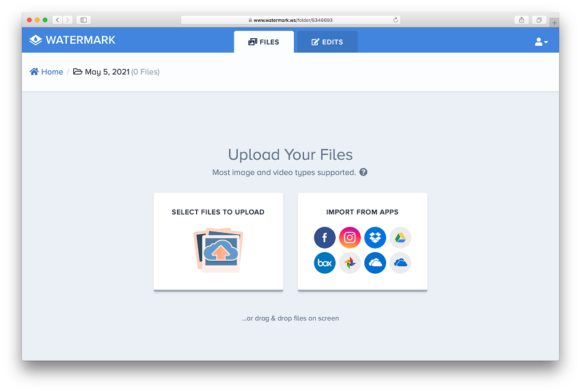Reload the page
Screen dimensions: 581x392
click(x=395, y=20)
